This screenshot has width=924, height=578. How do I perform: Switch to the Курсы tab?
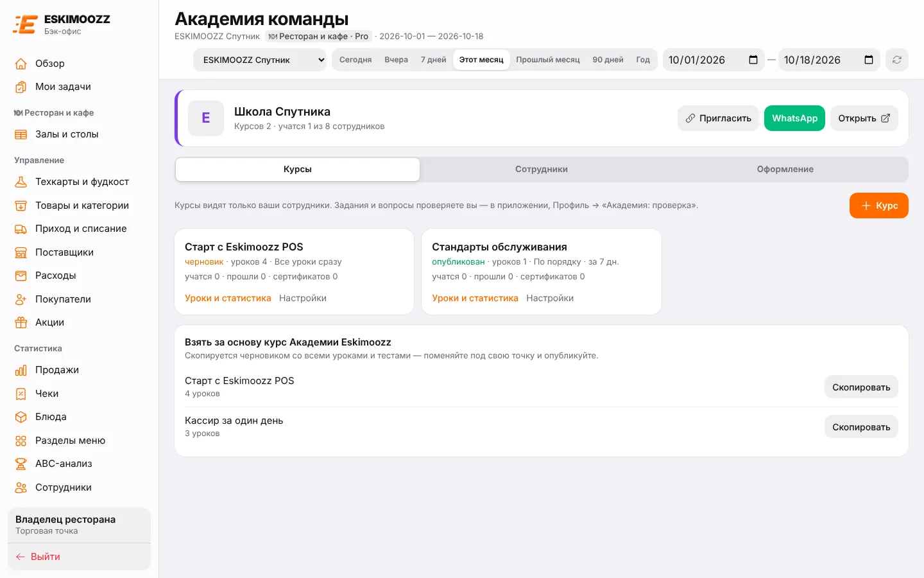tap(298, 170)
